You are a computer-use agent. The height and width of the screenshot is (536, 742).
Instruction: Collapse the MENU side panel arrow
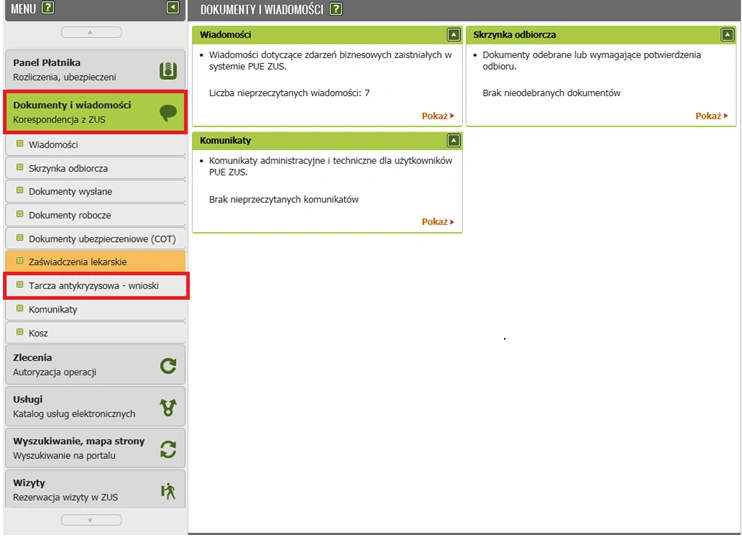pos(173,8)
